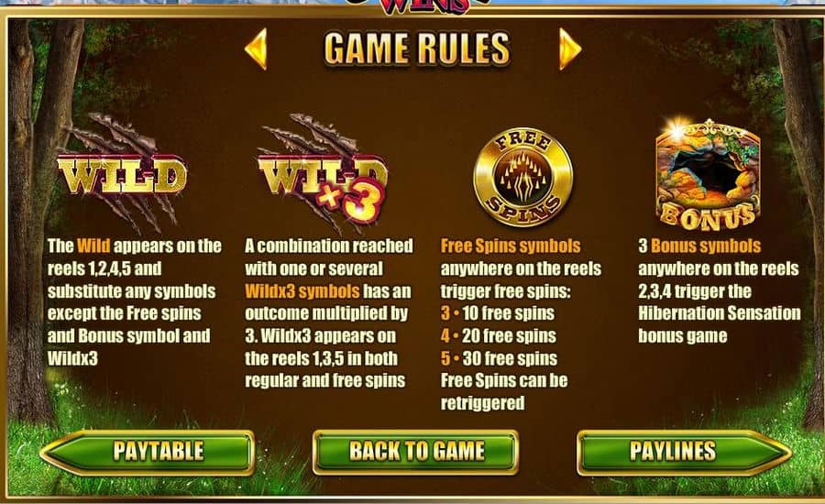Screen dimensions: 825x504
Task: Click the 'Wildx3 symbols' highlighted text
Action: coord(302,290)
